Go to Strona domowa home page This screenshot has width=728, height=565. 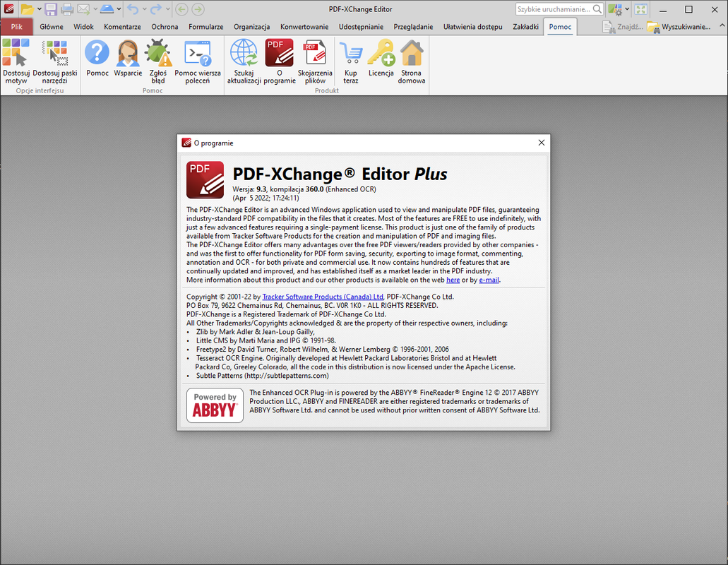[x=412, y=61]
